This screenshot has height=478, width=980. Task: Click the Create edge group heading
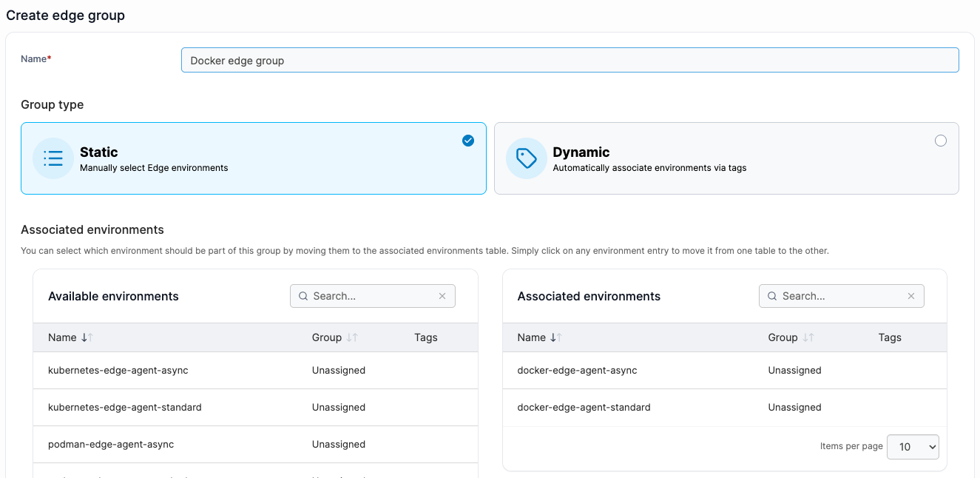tap(66, 16)
